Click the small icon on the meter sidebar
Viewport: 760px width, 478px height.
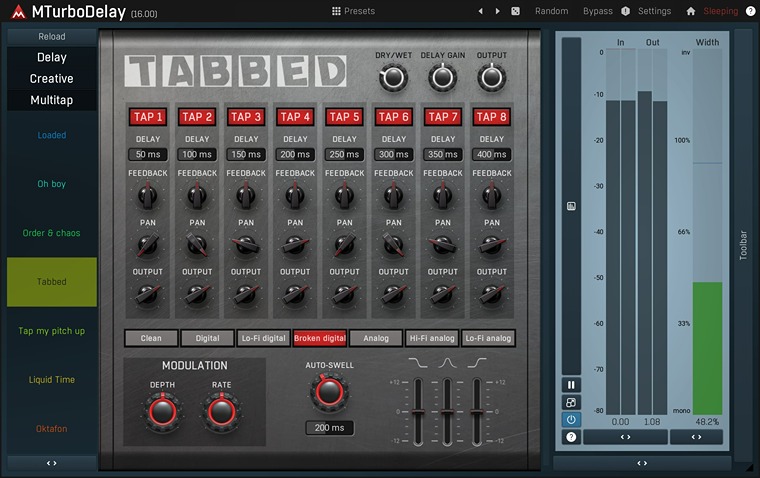(x=571, y=206)
